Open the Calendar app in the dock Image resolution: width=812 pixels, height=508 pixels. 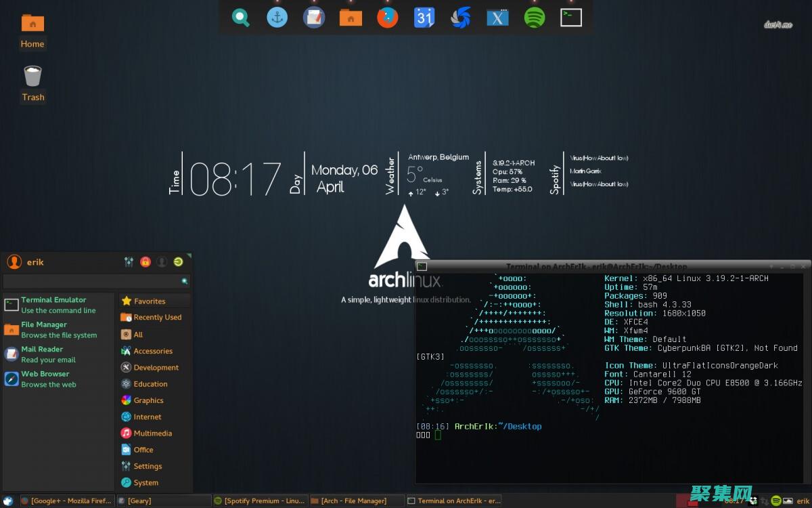(424, 17)
